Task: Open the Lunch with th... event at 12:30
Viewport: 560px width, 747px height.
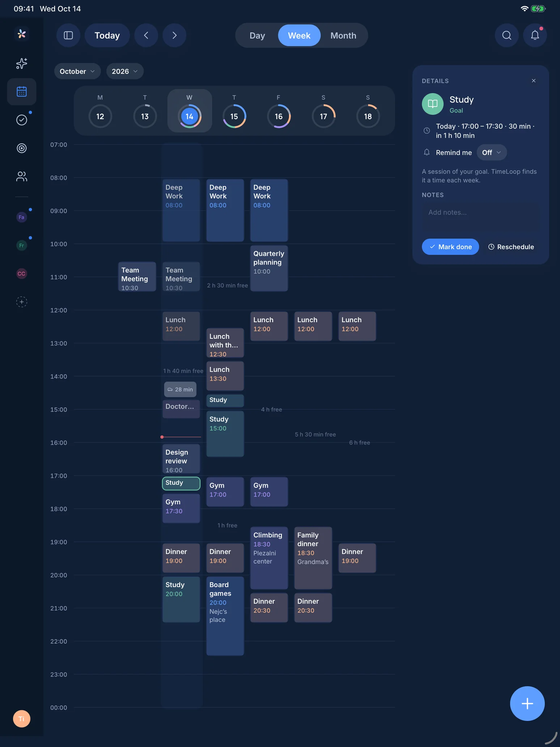Action: tap(225, 343)
